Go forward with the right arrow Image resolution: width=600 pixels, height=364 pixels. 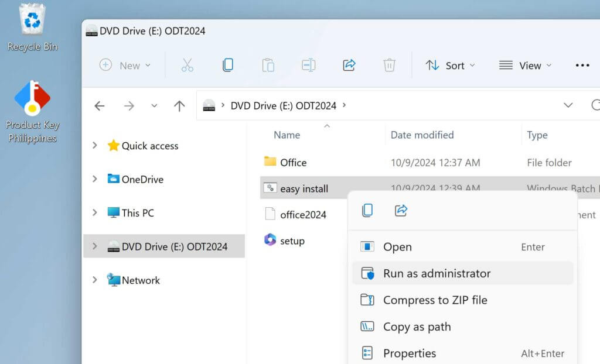coord(129,106)
